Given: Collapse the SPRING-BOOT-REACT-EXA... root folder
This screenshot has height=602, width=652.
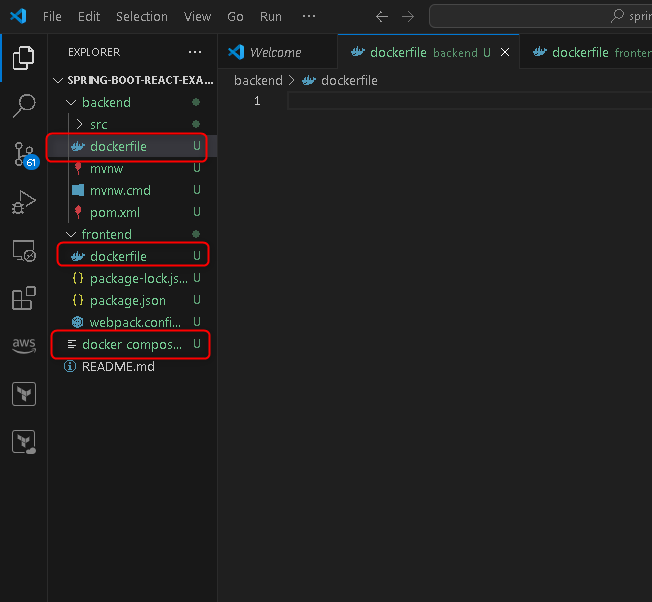Looking at the screenshot, I should (133, 80).
